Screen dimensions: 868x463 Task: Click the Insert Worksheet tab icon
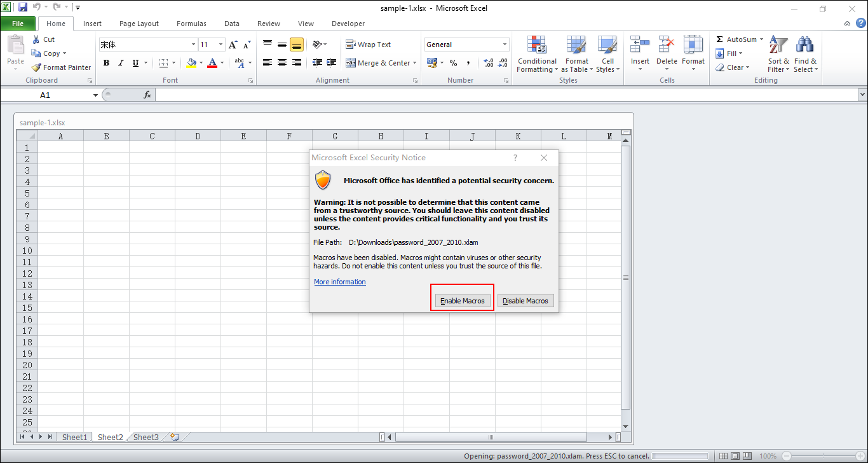click(174, 437)
